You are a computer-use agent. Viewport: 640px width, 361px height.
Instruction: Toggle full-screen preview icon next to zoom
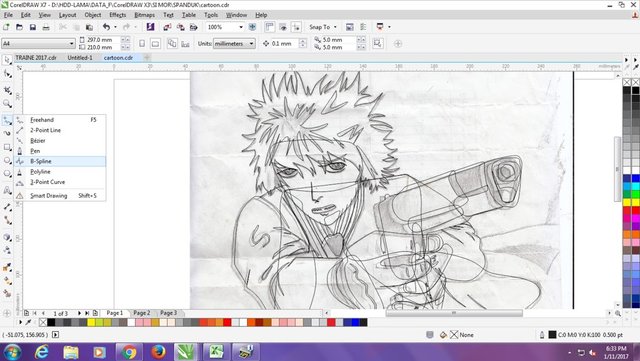pyautogui.click(x=252, y=27)
